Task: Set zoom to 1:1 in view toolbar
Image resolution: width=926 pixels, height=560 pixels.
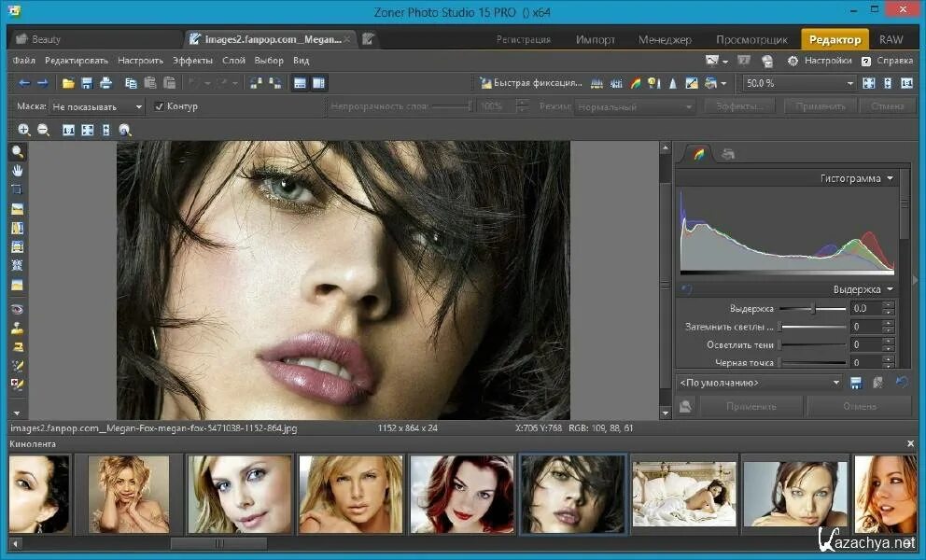Action: (x=68, y=130)
